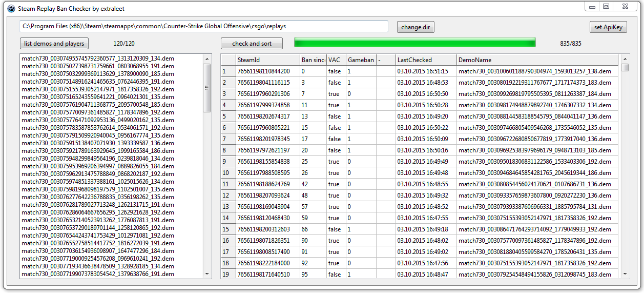Select demo match730_003075165243559641221_0964021301_135.dem

tap(98, 97)
